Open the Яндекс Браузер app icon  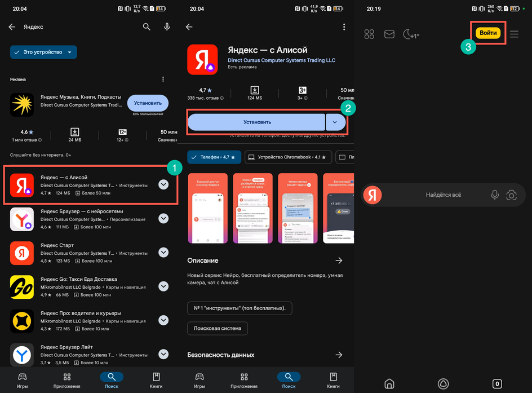pos(22,219)
